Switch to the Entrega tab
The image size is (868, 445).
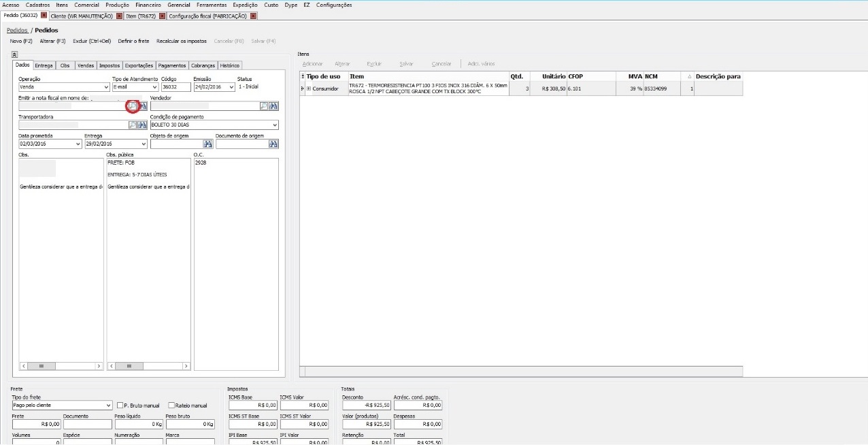[x=44, y=65]
